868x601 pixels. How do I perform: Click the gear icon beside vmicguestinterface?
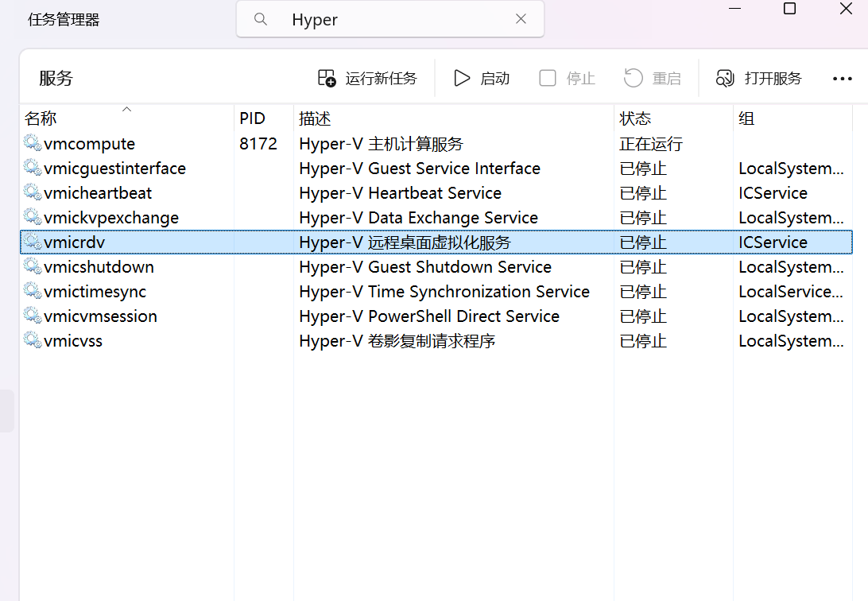tap(33, 167)
